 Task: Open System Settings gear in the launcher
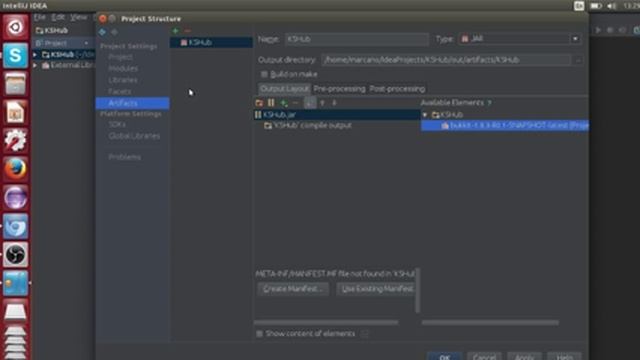16,140
